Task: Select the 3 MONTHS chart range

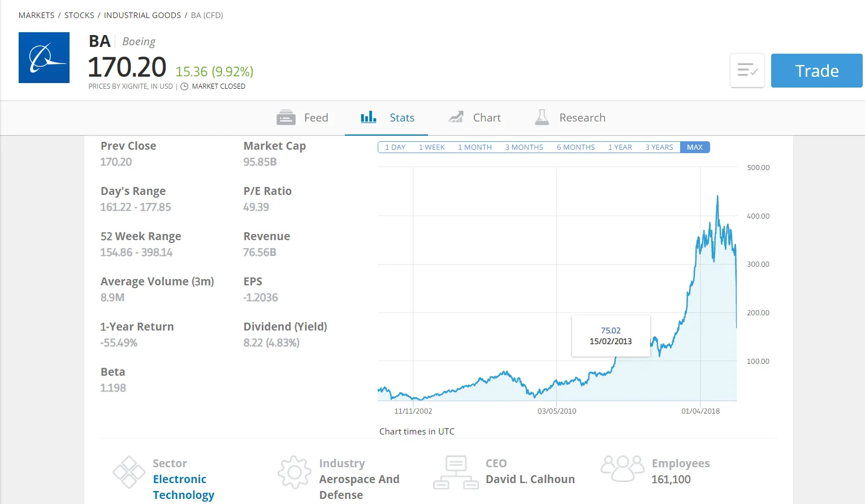Action: [x=524, y=147]
